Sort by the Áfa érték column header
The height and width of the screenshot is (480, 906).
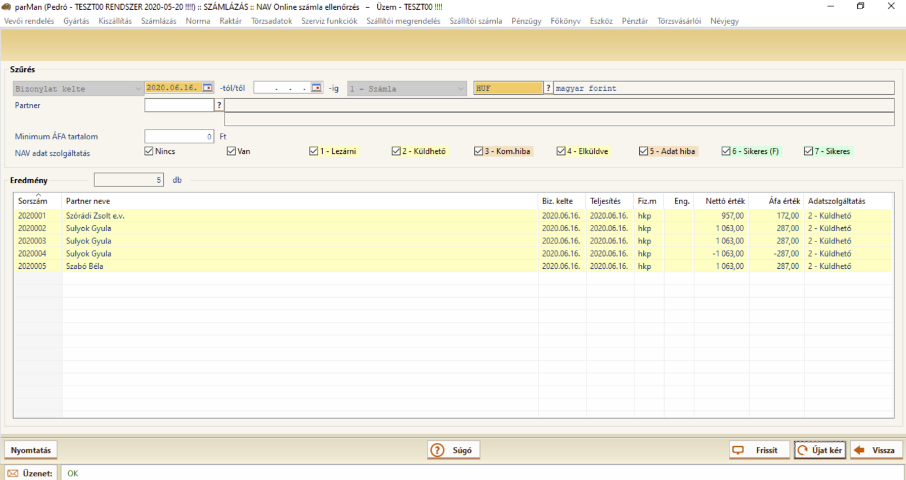point(777,201)
